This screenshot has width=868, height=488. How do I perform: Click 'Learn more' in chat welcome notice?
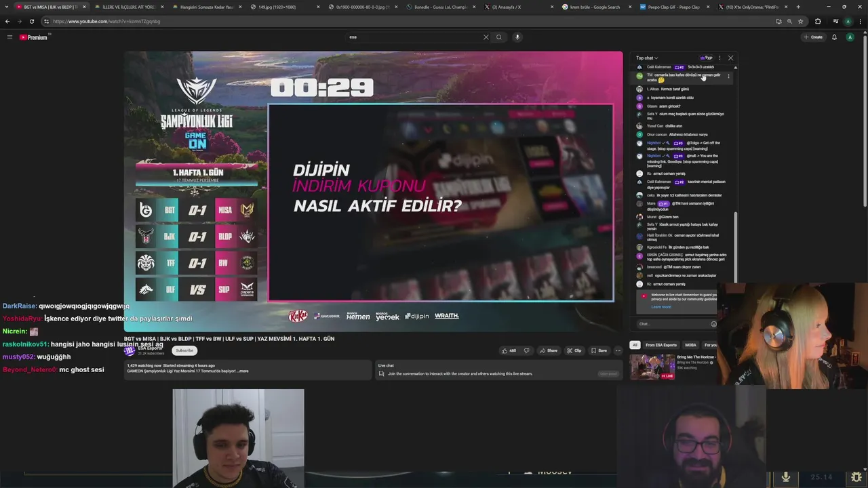point(661,307)
